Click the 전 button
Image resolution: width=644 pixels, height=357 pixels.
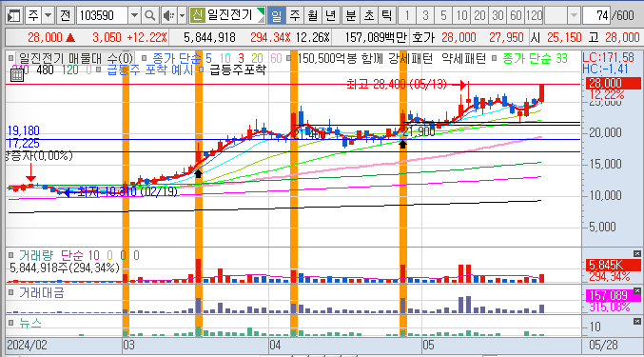coord(65,15)
